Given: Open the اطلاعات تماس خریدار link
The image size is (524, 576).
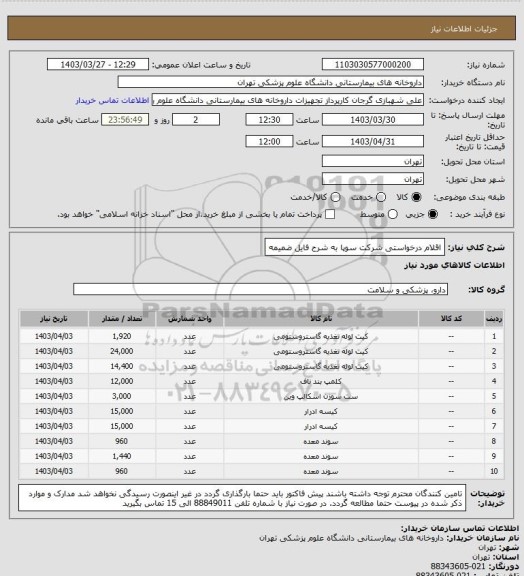Looking at the screenshot, I should point(112,100).
